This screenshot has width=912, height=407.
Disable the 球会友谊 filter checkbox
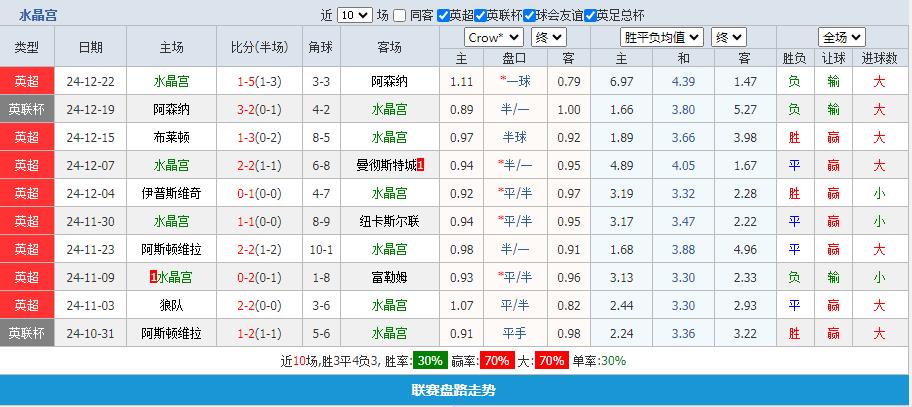[x=529, y=16]
